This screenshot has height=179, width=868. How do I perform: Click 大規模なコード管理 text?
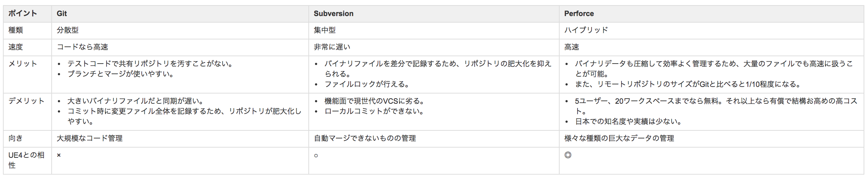[x=90, y=138]
